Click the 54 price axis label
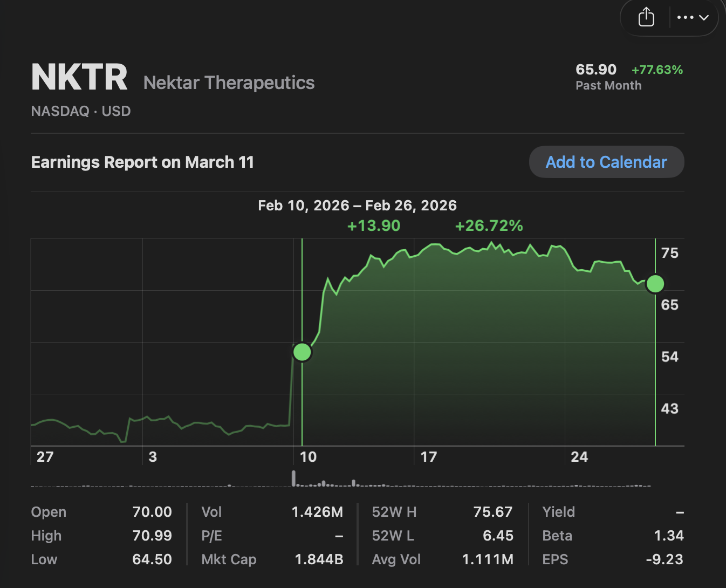This screenshot has width=726, height=588. (x=670, y=357)
